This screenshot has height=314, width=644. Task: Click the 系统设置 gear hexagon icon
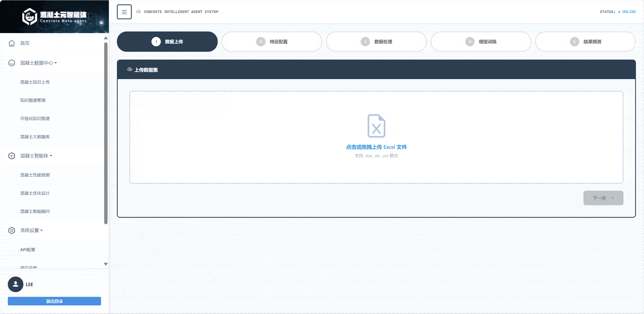coord(12,230)
